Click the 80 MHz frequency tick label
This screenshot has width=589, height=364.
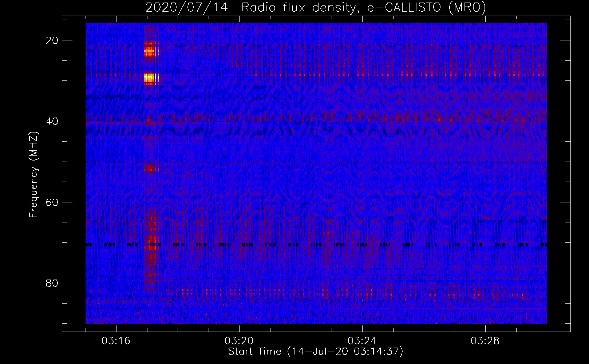tap(52, 283)
